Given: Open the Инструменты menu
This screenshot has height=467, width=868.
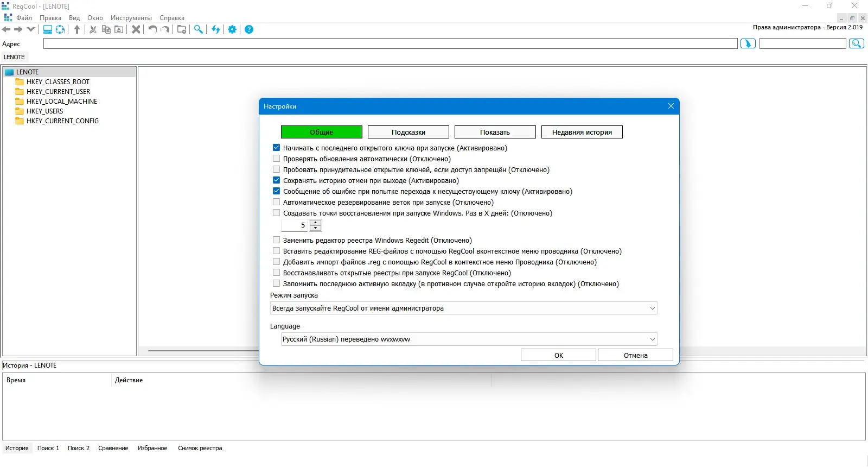Looking at the screenshot, I should 131,18.
